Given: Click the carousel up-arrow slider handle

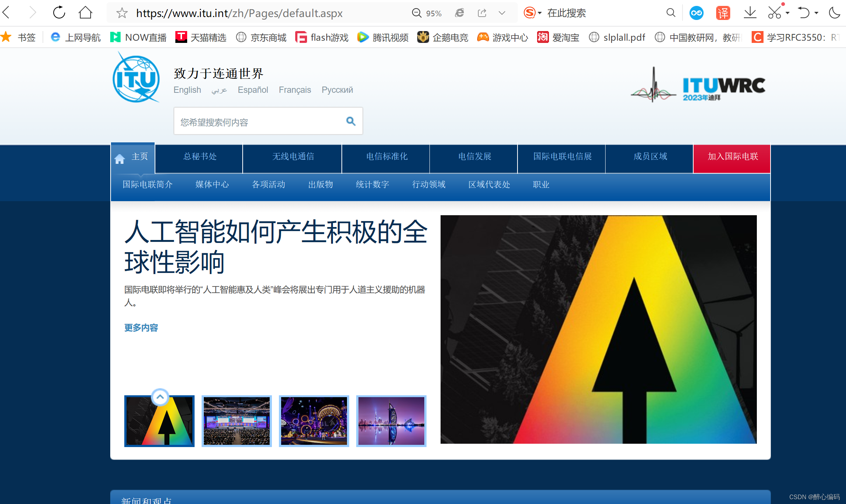Looking at the screenshot, I should 160,397.
